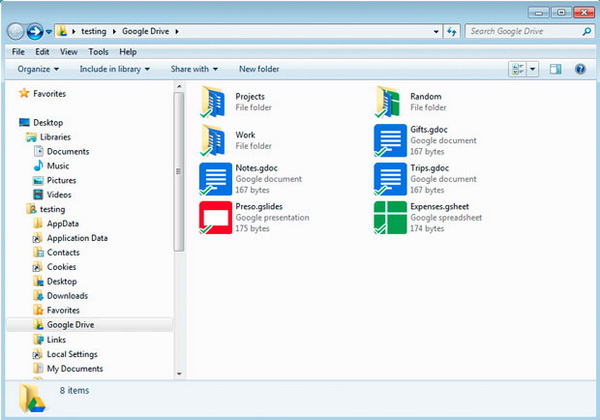Open the Tools menu
The image size is (600, 420).
click(98, 51)
